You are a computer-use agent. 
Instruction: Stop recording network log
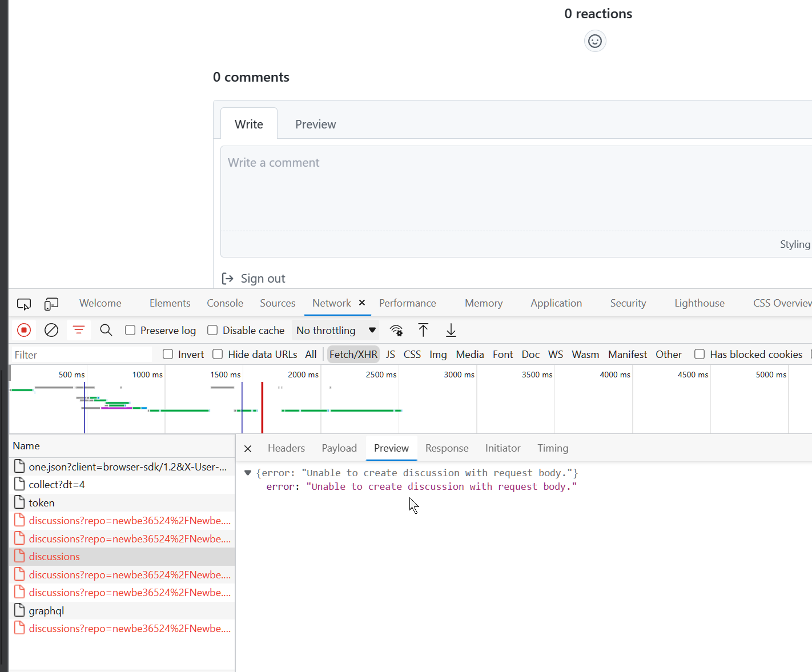click(x=23, y=330)
